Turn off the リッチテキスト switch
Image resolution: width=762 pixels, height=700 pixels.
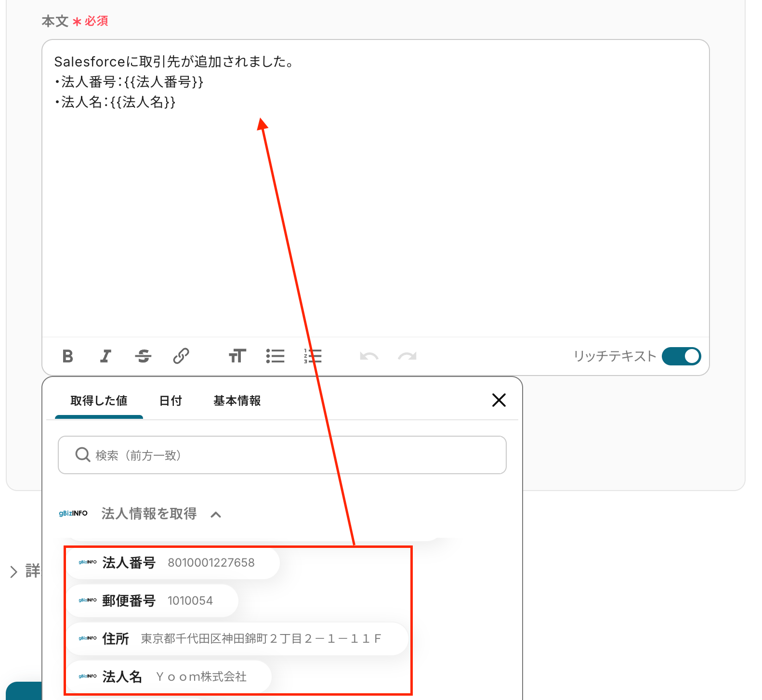point(681,356)
